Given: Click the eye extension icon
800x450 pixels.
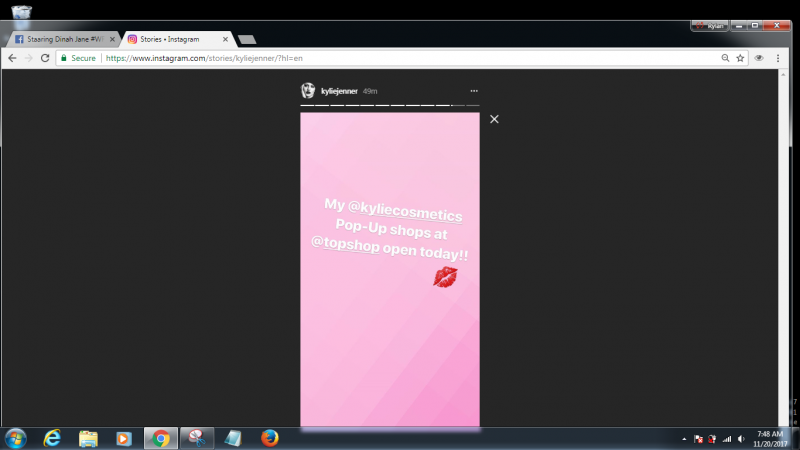Looking at the screenshot, I should (759, 58).
